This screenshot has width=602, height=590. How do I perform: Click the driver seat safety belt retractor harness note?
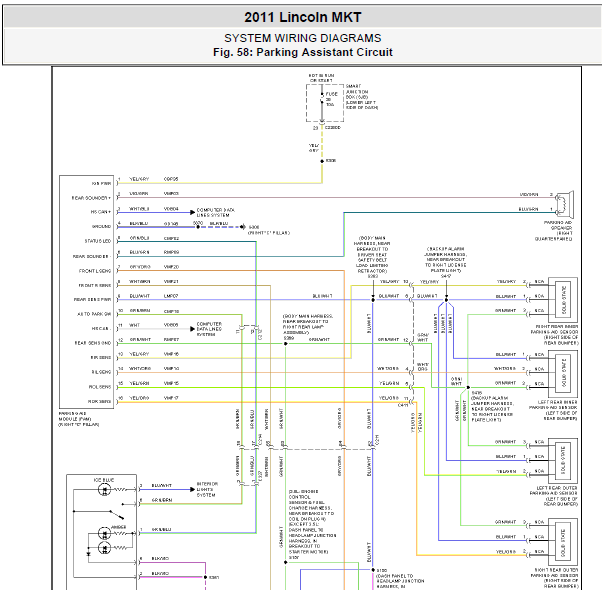(372, 255)
